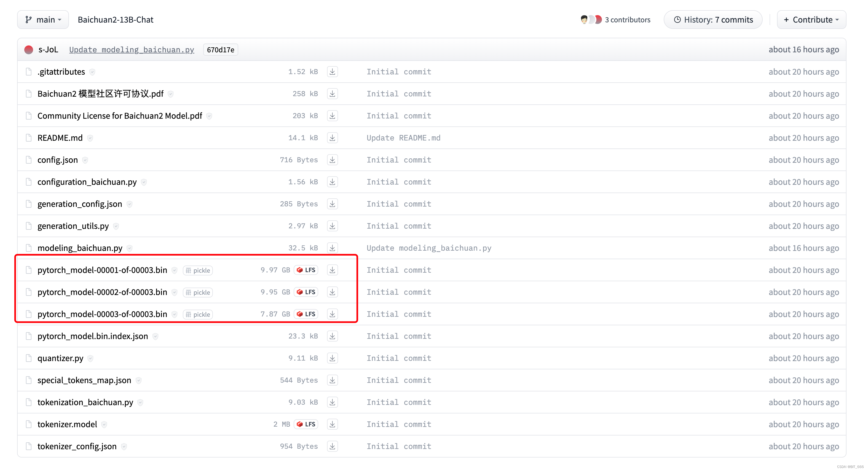Click the download icon for README.md
The height and width of the screenshot is (471, 868).
[x=332, y=138]
